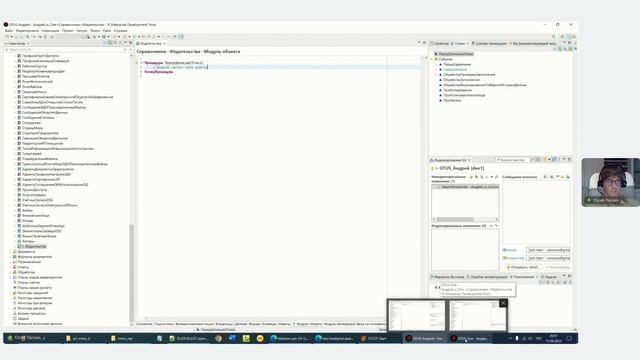Close the Издательства editor tab
This screenshot has width=640, height=360.
click(x=164, y=43)
